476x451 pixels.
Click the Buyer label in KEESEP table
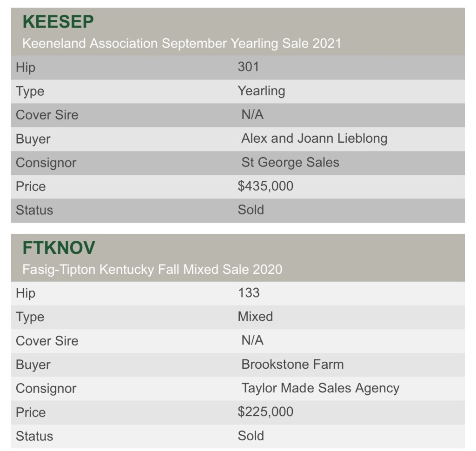pyautogui.click(x=33, y=139)
